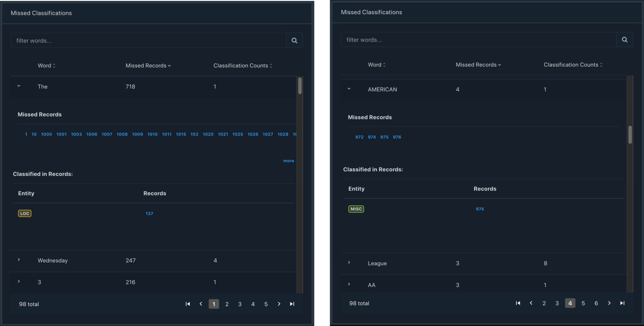
Task: Select page 5 in right pagination
Action: point(583,303)
